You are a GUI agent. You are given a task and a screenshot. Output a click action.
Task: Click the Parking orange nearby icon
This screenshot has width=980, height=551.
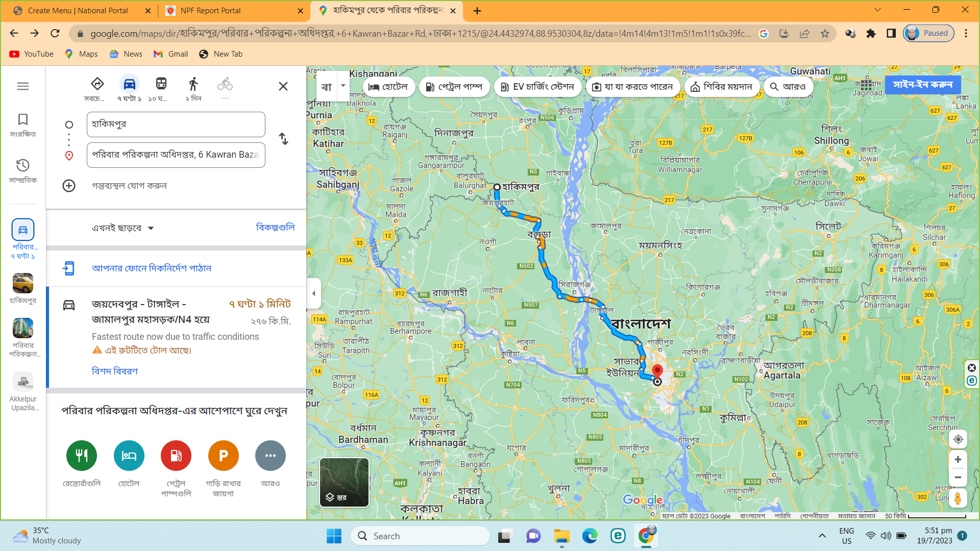pyautogui.click(x=223, y=456)
